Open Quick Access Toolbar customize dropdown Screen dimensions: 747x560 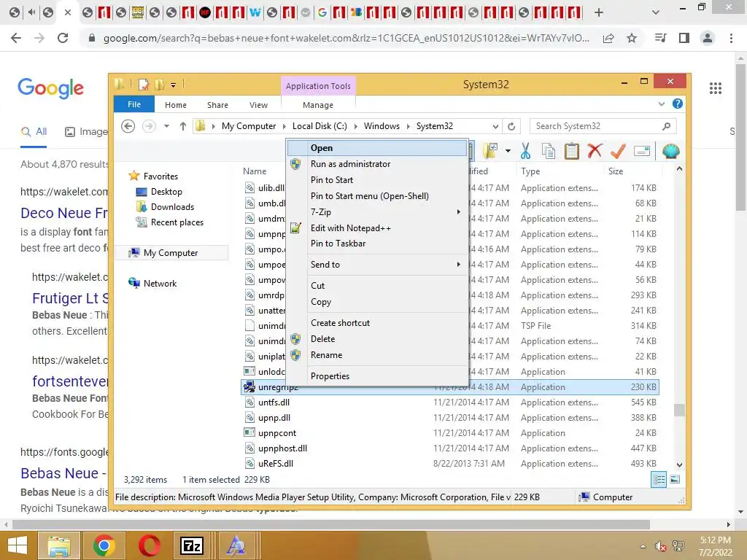(174, 85)
